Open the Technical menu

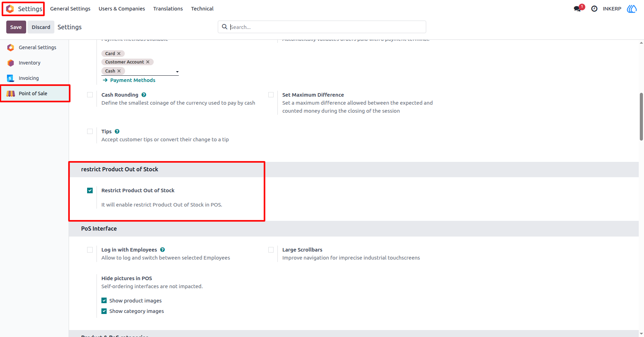click(202, 9)
